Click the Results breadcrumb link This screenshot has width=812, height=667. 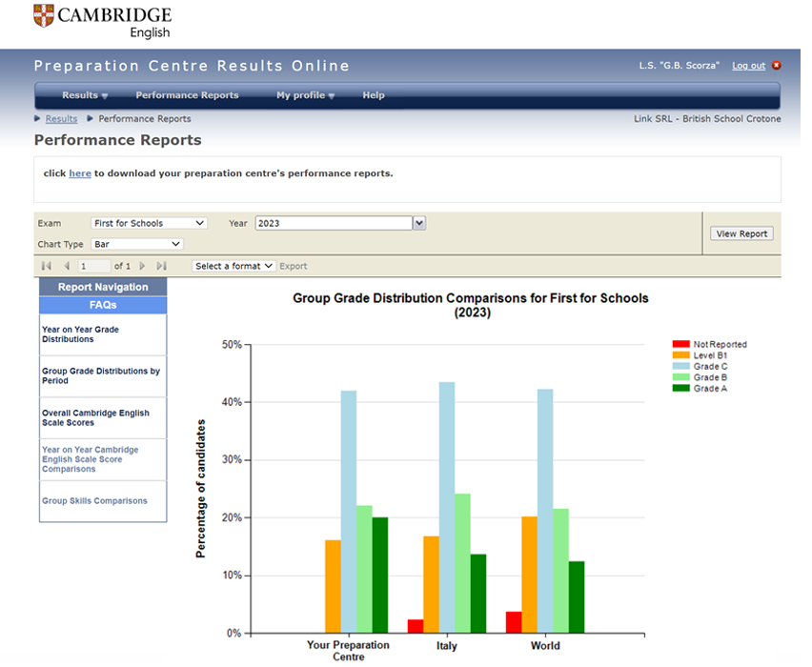point(61,118)
